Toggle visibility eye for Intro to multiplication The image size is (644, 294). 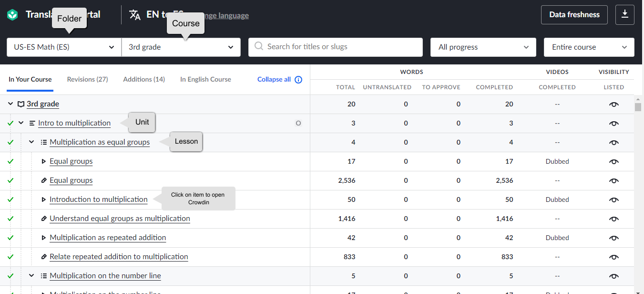coord(614,123)
